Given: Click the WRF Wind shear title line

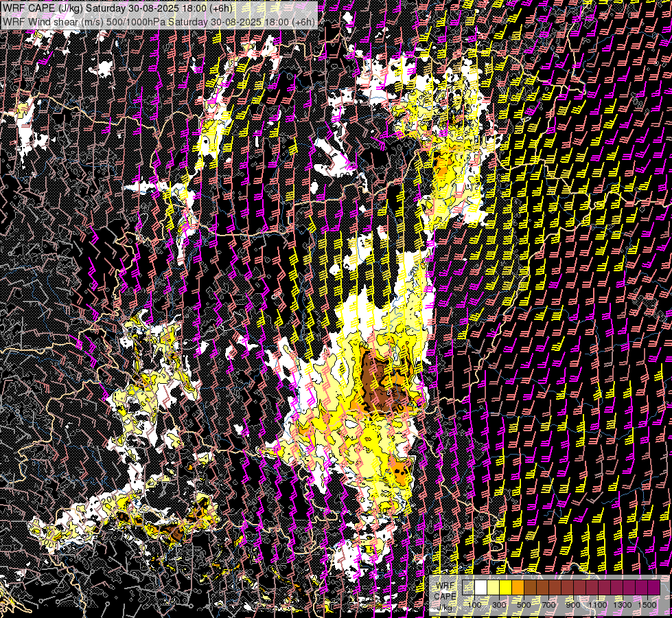Looking at the screenshot, I should point(159,21).
